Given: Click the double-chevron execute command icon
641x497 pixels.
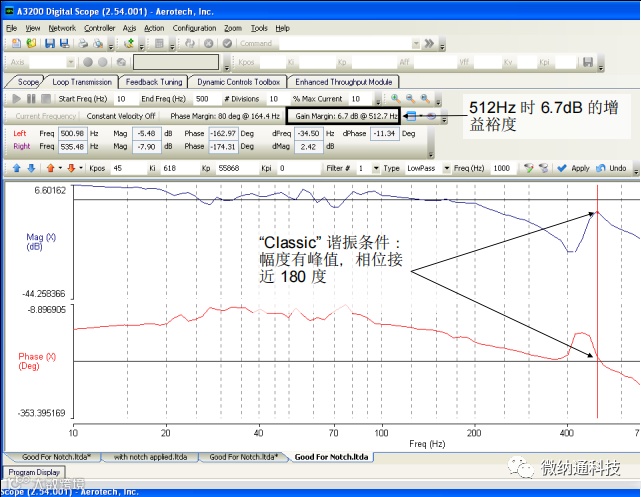Looking at the screenshot, I should (429, 43).
